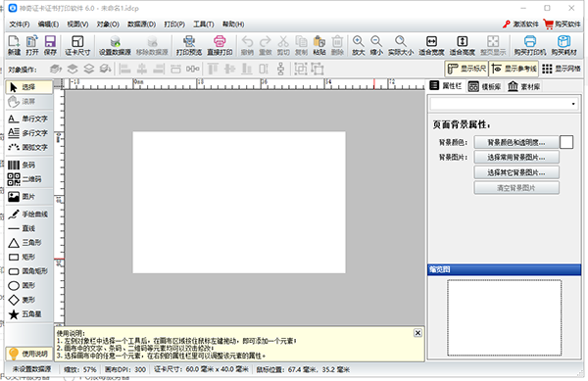This screenshot has width=588, height=381.
Task: Select the 二维码 QR code tool
Action: click(x=29, y=179)
